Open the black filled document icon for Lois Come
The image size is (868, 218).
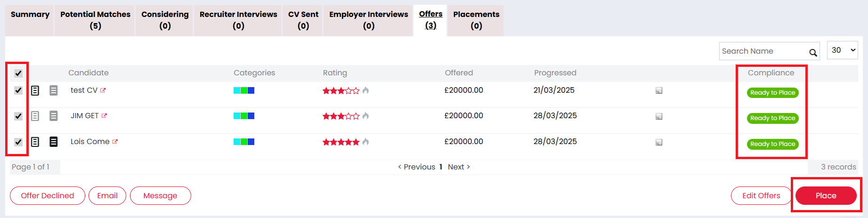coord(54,142)
